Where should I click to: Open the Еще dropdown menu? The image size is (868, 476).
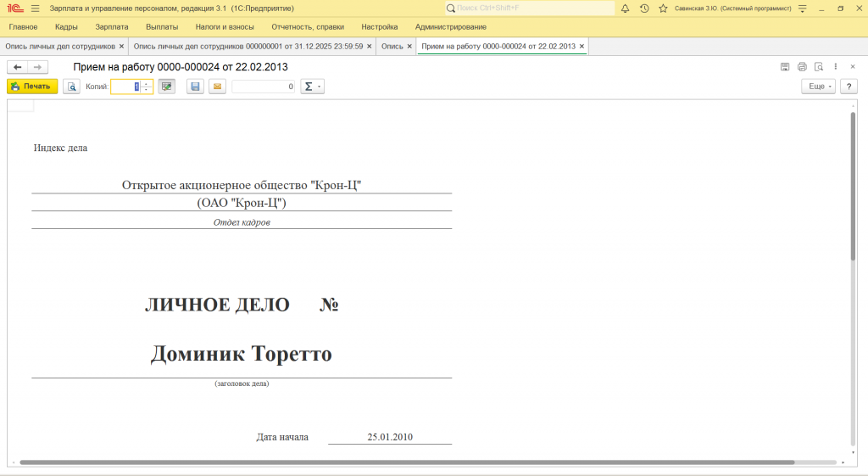click(x=818, y=87)
